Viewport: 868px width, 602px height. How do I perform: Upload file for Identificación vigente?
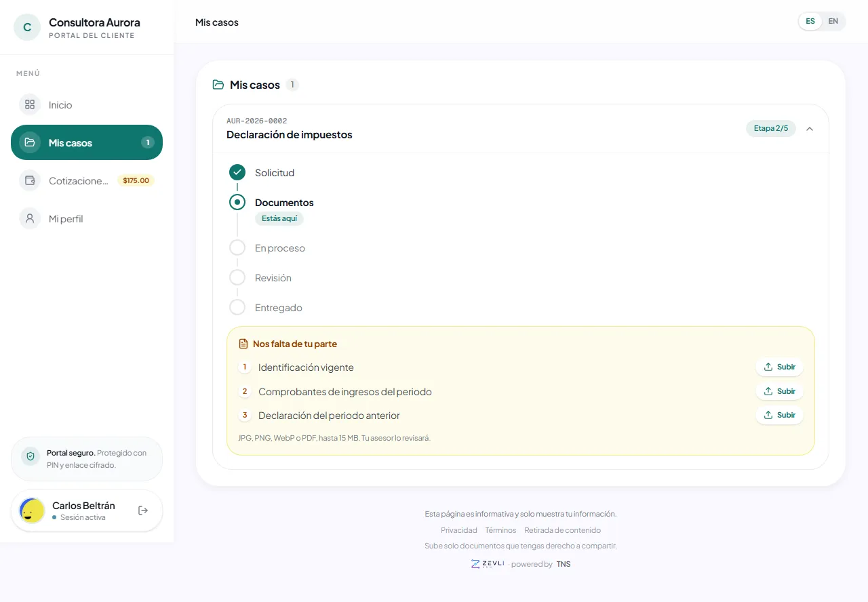click(x=779, y=367)
